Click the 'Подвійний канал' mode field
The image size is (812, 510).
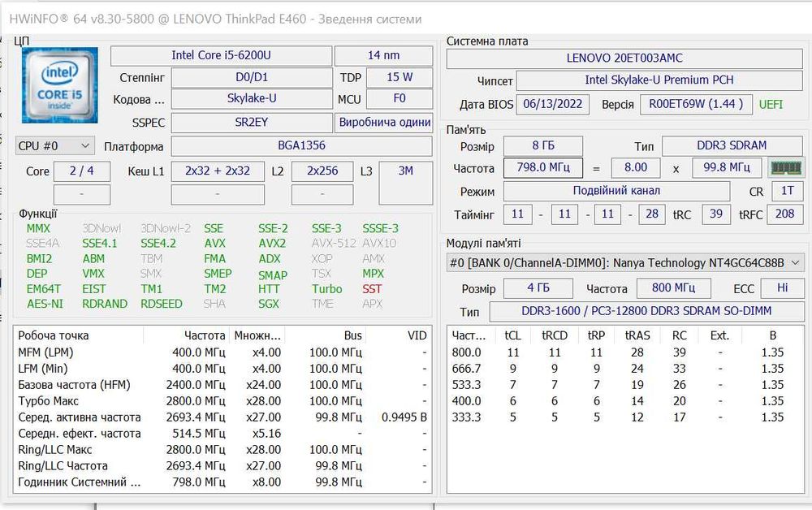616,191
